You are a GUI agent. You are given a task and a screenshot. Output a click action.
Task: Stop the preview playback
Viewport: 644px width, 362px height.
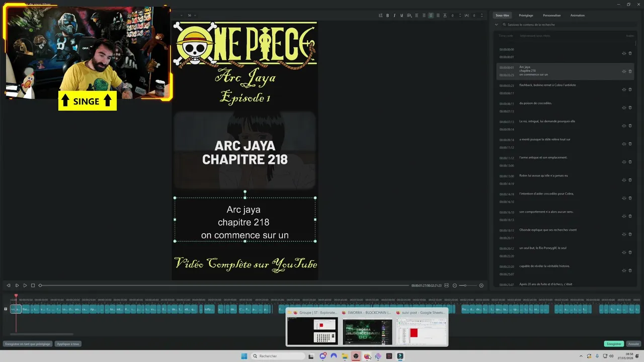click(33, 286)
